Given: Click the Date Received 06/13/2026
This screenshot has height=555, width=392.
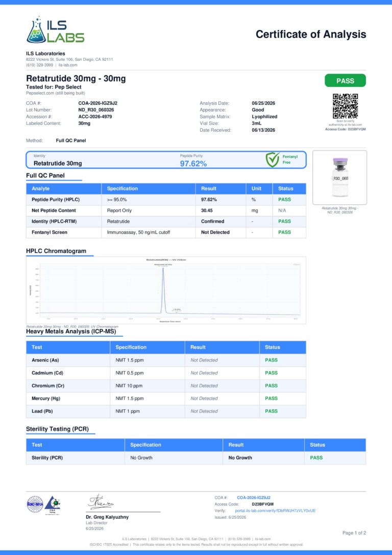Looking at the screenshot, I should click(x=263, y=130).
